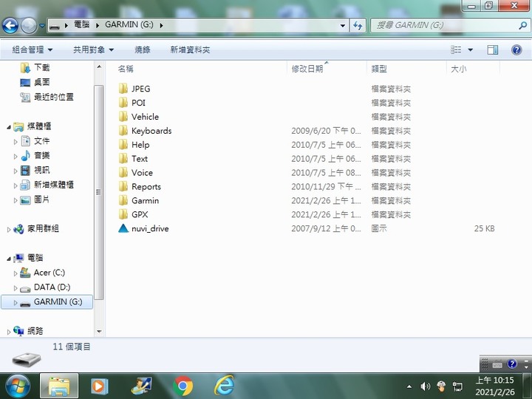Click the 桌面 desktop icon in sidebar
This screenshot has height=399, width=532.
coord(25,82)
